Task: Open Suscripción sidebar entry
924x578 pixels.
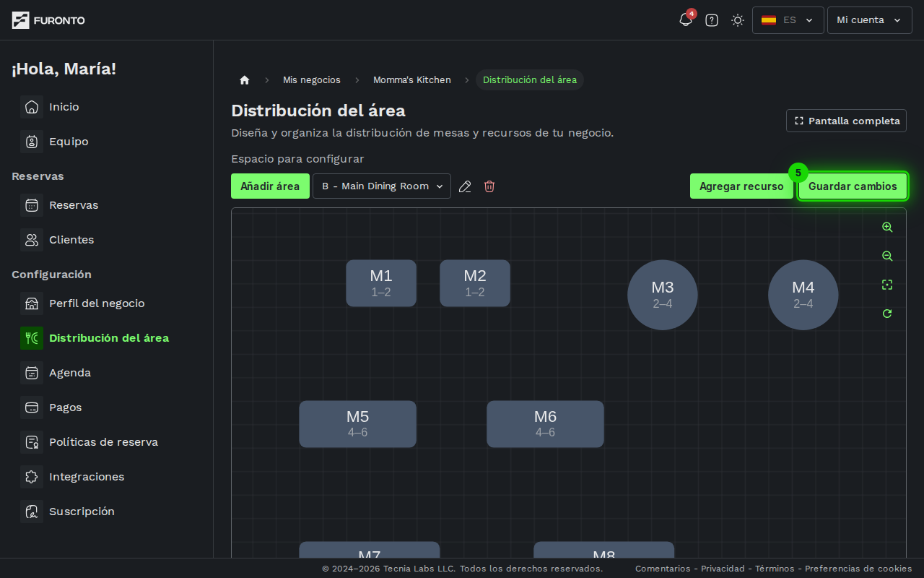Action: 82,512
